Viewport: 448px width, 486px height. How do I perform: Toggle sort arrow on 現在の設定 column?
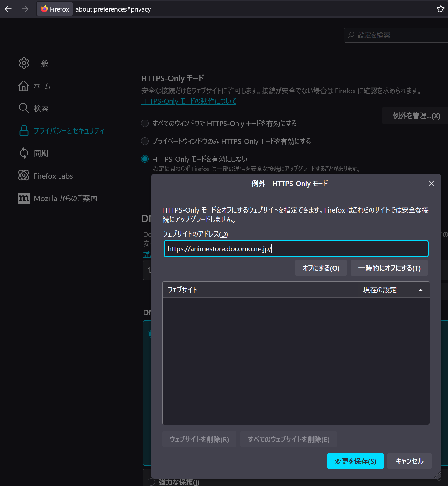pyautogui.click(x=421, y=290)
